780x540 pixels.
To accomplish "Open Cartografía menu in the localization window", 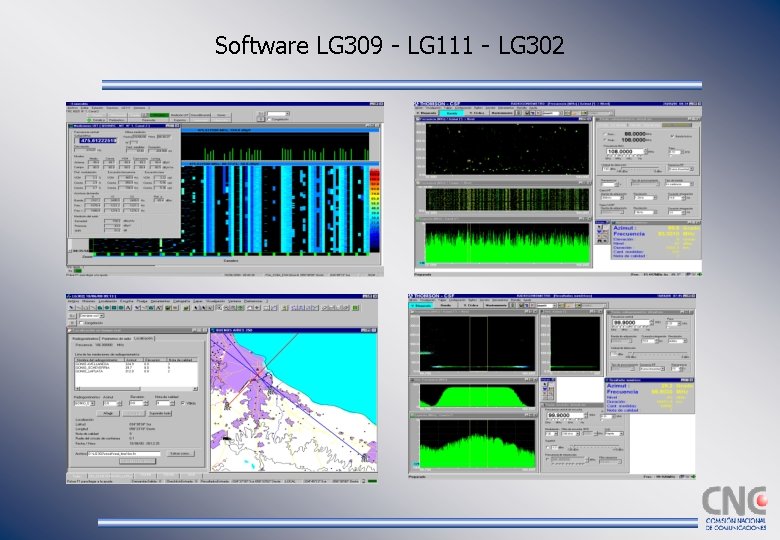I will (x=182, y=301).
